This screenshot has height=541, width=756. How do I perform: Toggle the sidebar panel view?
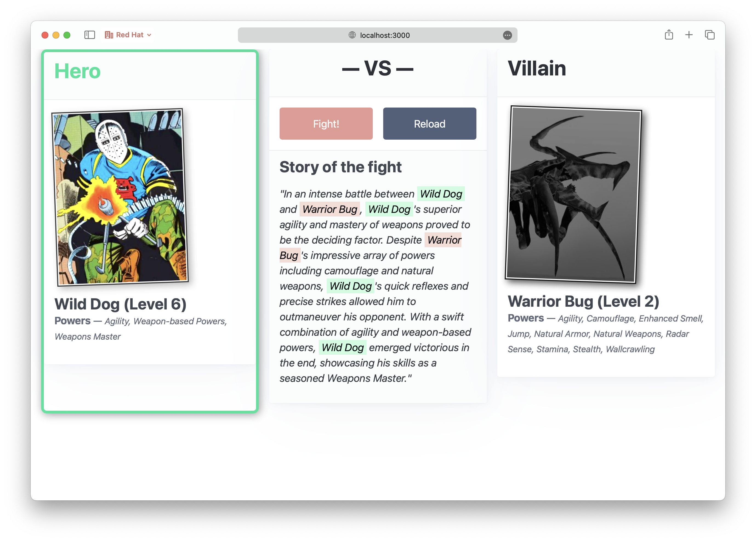point(90,35)
